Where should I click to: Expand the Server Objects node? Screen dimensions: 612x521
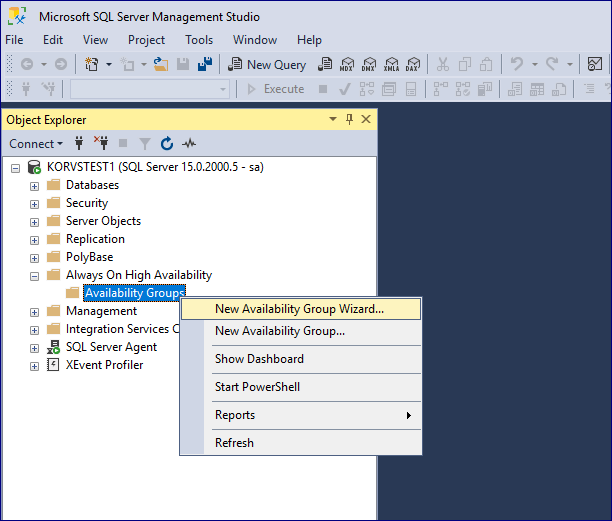(34, 222)
